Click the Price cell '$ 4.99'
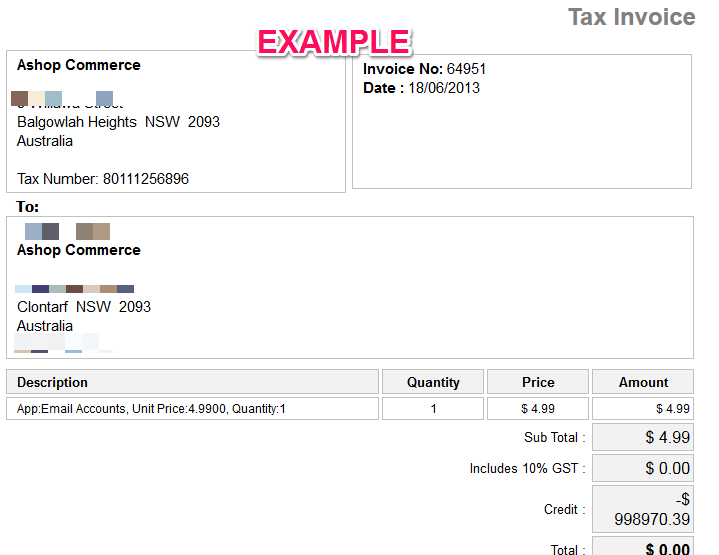 coord(538,409)
